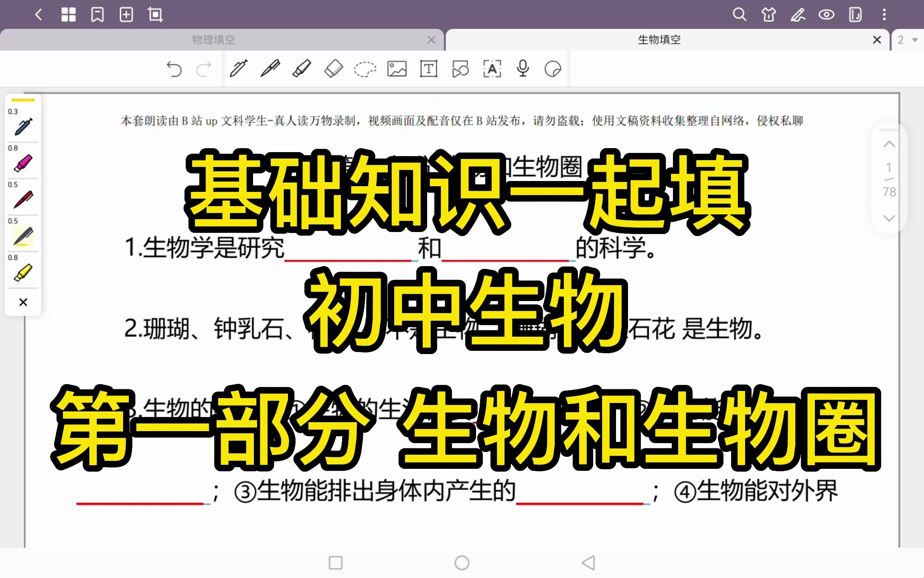Tap the Android recent apps square
Screen dimensions: 924x578
pos(335,563)
